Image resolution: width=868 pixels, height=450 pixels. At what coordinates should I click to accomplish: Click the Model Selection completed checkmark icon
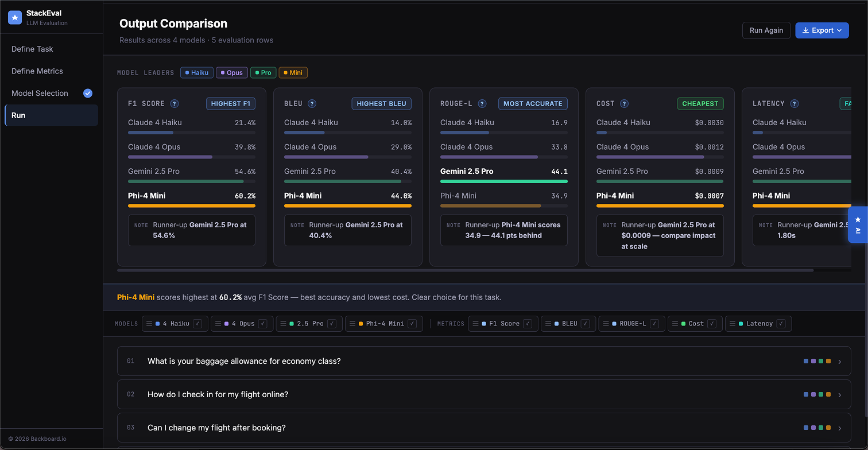(88, 93)
